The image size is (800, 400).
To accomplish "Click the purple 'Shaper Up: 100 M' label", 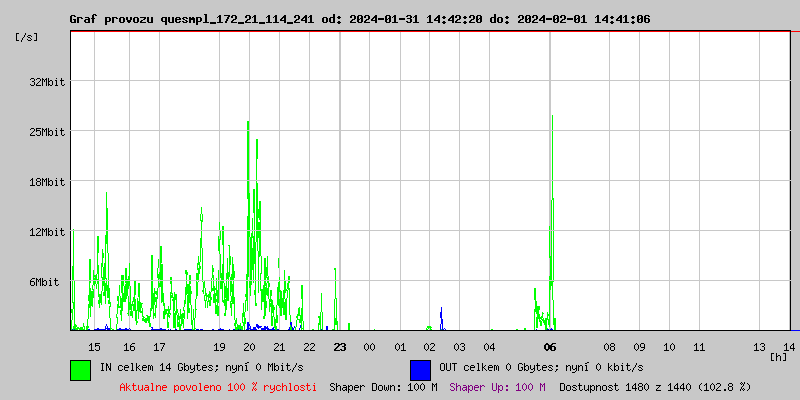I will (497, 387).
